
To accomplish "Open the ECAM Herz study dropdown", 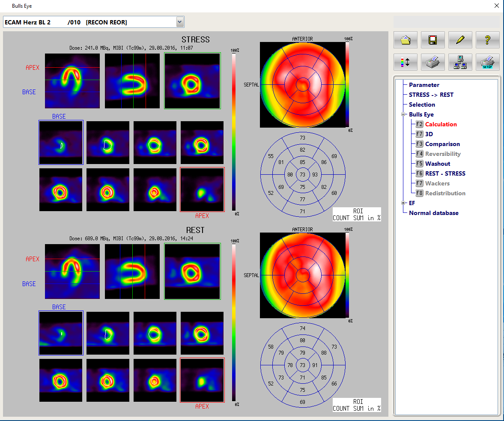I will [x=180, y=22].
